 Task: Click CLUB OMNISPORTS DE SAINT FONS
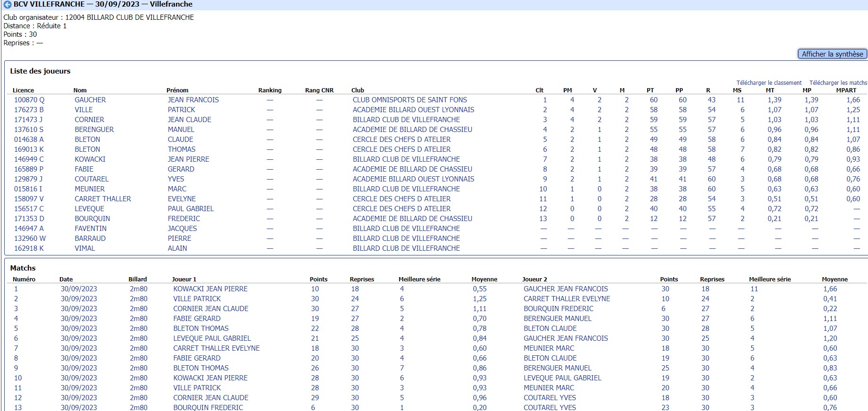409,100
